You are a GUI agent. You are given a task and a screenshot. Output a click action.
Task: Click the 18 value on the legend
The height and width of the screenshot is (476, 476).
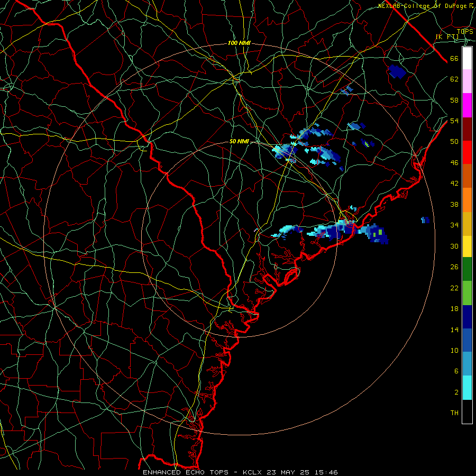click(x=454, y=309)
